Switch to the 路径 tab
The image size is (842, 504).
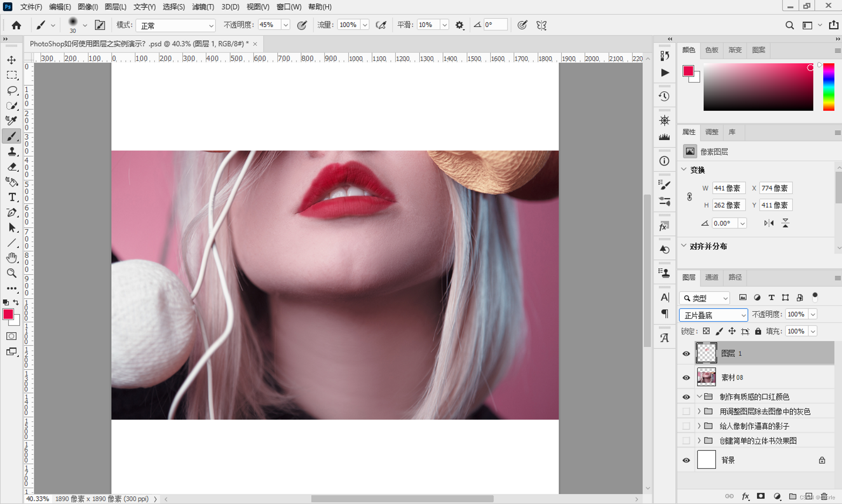coord(735,278)
